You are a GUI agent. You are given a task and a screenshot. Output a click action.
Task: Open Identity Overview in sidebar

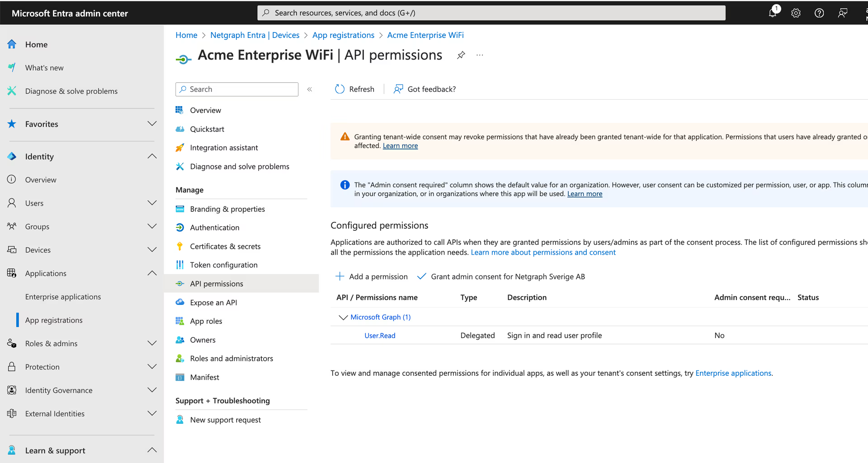pyautogui.click(x=41, y=180)
